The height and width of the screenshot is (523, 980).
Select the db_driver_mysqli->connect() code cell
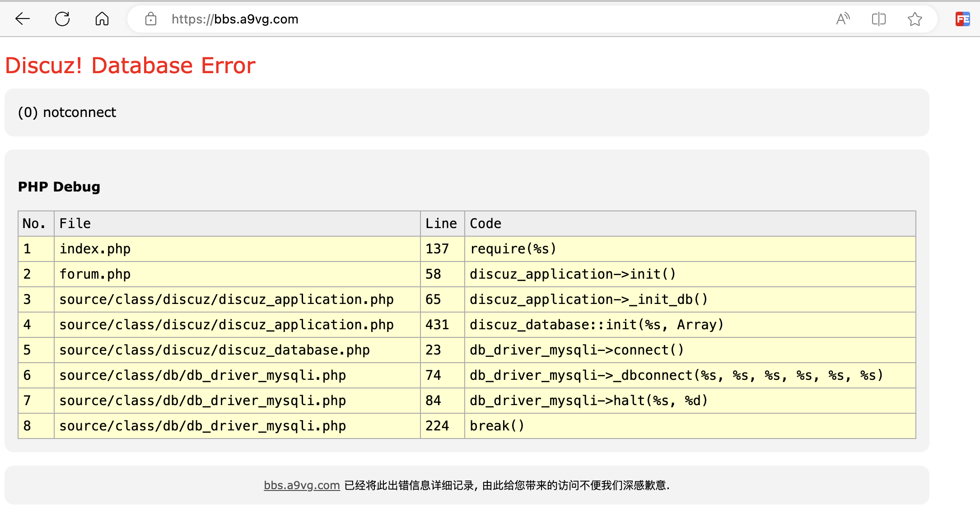(690, 350)
